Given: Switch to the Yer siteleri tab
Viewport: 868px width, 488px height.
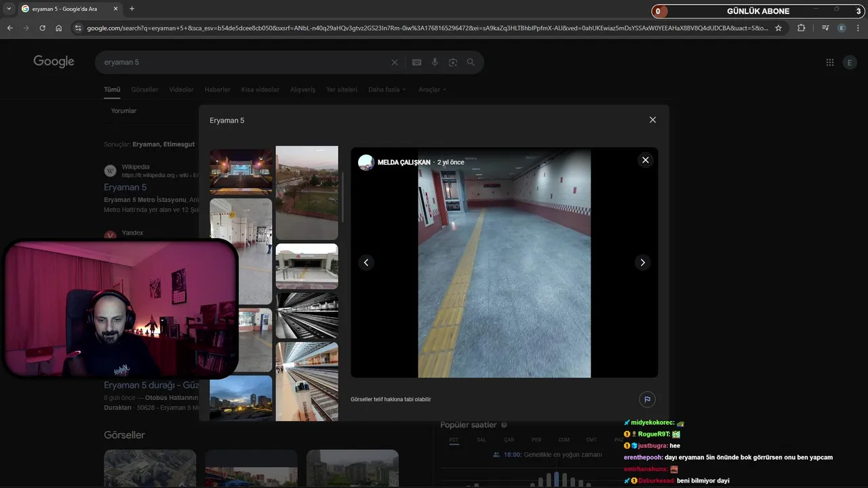Looking at the screenshot, I should coord(342,89).
